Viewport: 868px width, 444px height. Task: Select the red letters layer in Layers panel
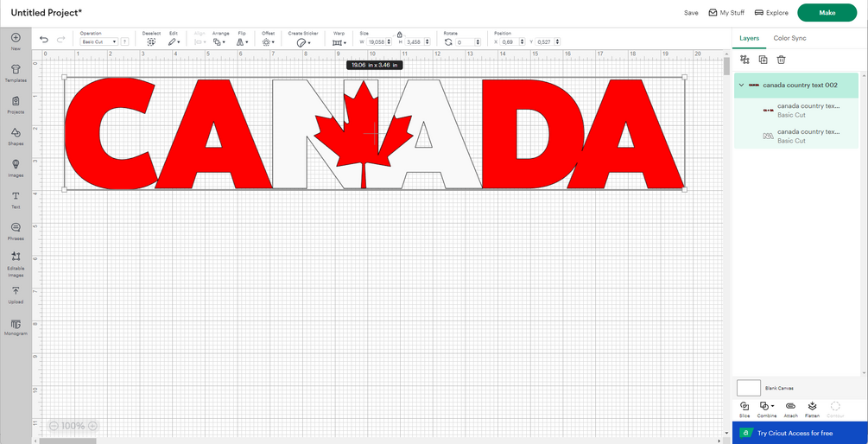coord(796,111)
